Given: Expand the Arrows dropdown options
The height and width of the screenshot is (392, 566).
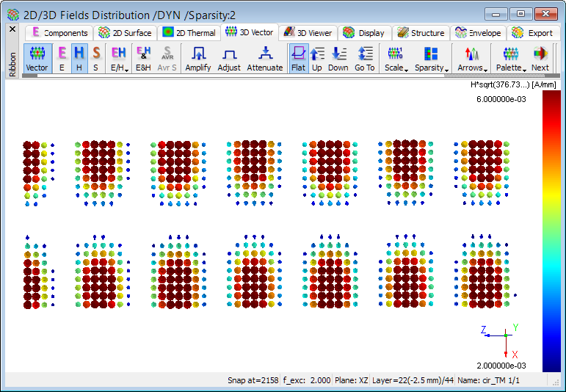Looking at the screenshot, I should coord(471,59).
